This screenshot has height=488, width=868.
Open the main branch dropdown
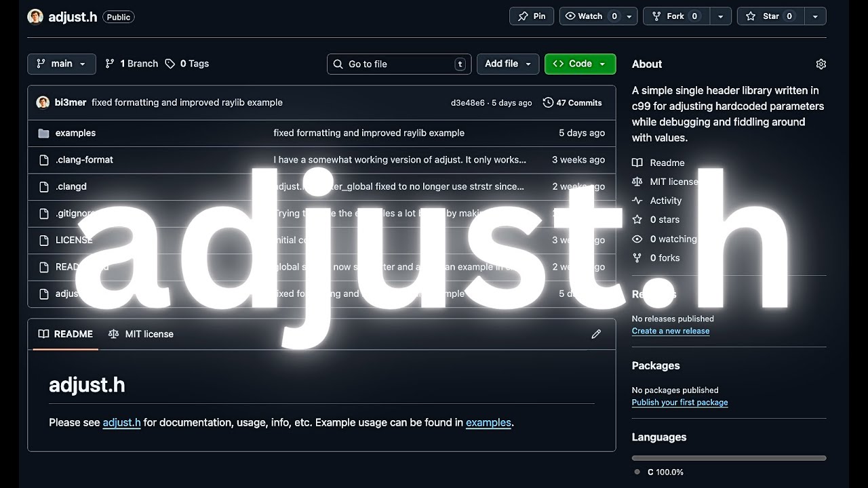pos(62,64)
